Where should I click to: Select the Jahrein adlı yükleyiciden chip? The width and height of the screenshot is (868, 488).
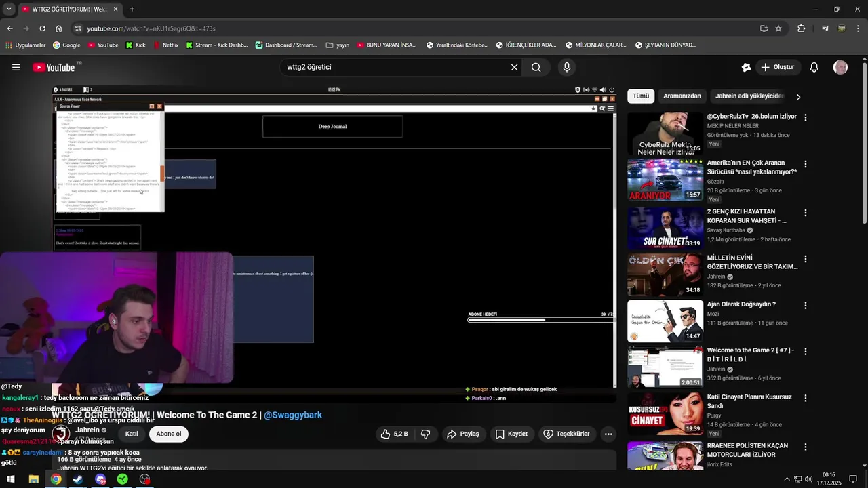749,96
